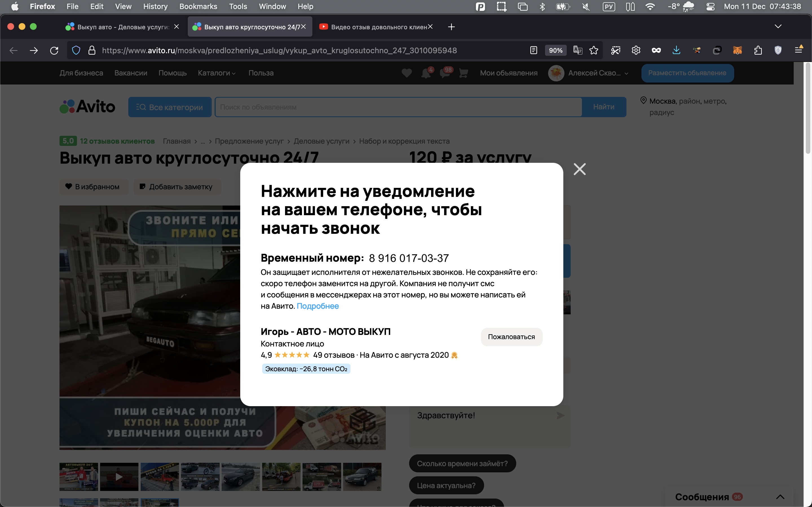Click the Подробнее link
Image resolution: width=812 pixels, height=507 pixels.
317,306
